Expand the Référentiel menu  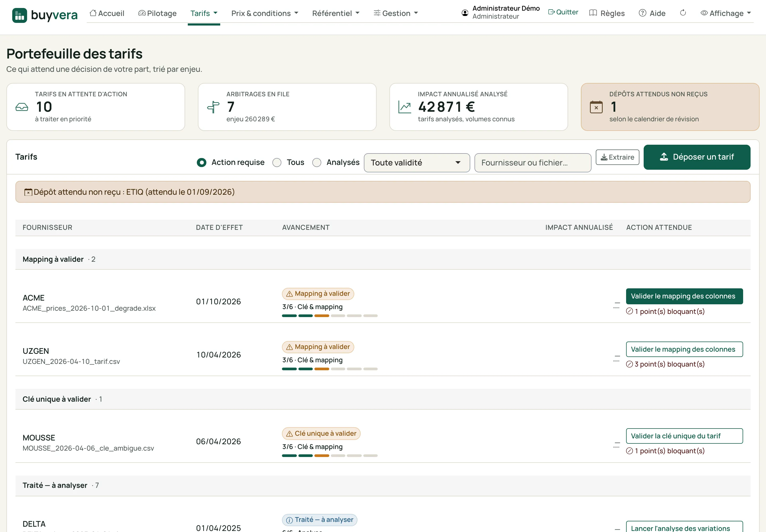pos(336,13)
